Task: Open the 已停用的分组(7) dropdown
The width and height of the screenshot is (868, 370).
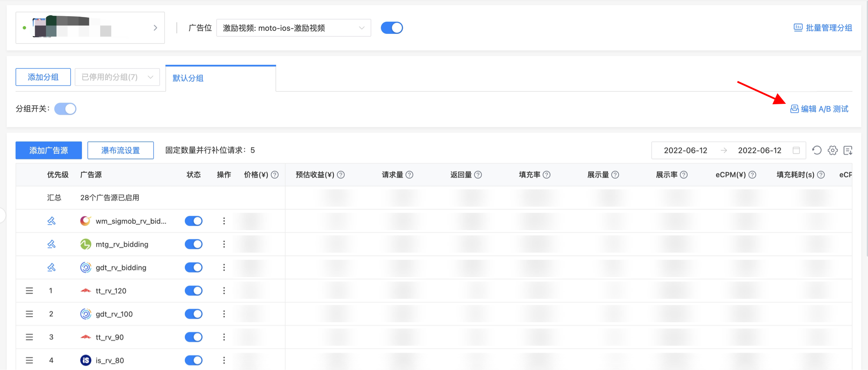Action: tap(117, 77)
